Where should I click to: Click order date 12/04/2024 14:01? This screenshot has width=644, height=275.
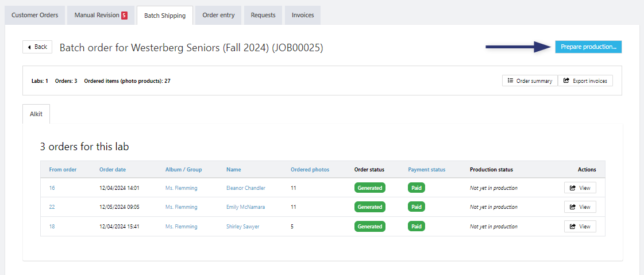[x=119, y=188]
